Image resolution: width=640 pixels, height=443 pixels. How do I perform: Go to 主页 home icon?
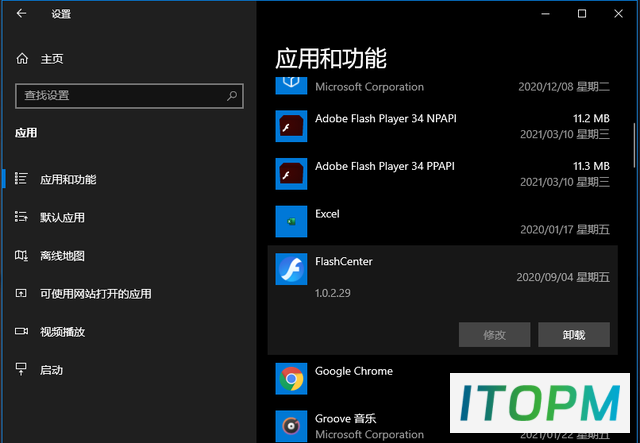(22, 59)
